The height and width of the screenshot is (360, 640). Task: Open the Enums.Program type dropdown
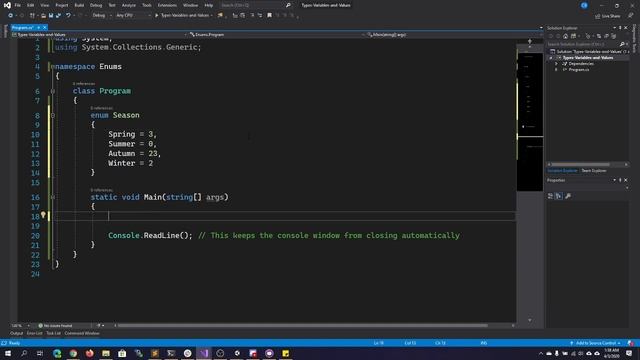coord(277,35)
